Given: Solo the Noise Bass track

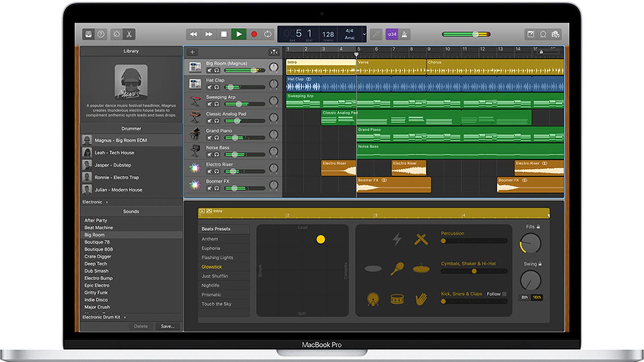Looking at the screenshot, I should pyautogui.click(x=217, y=154).
